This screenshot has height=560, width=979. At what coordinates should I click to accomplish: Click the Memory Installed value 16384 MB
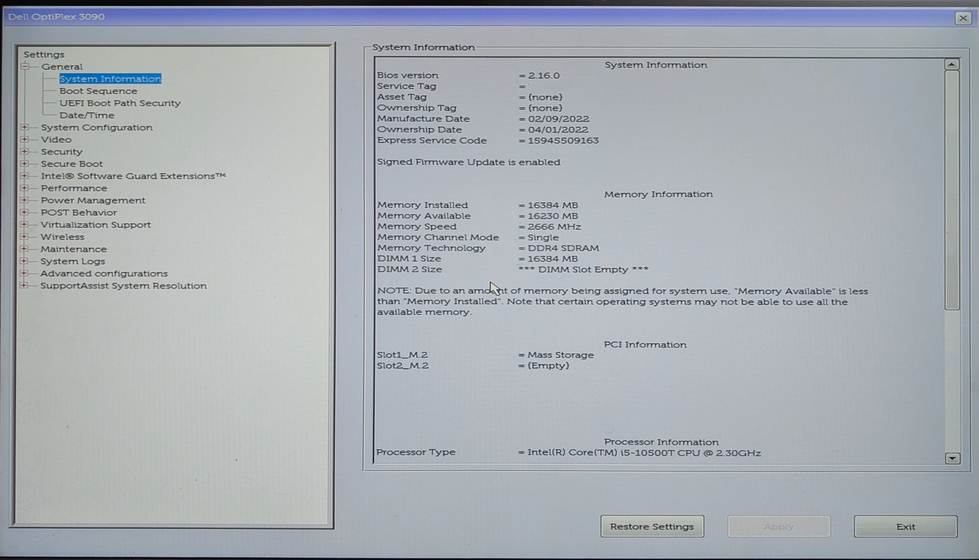pos(553,205)
